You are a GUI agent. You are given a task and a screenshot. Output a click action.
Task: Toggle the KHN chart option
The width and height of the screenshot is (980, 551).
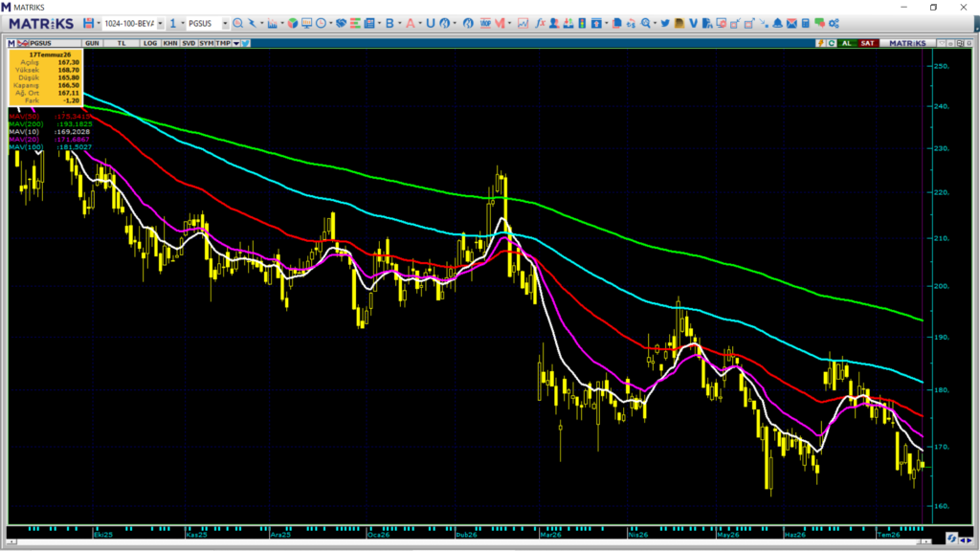point(170,43)
